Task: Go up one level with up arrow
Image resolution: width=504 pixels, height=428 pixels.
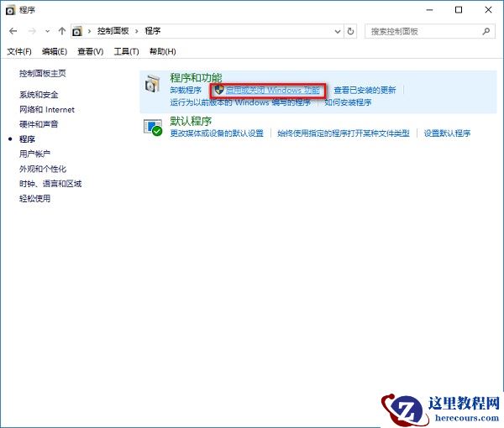Action: (61, 31)
